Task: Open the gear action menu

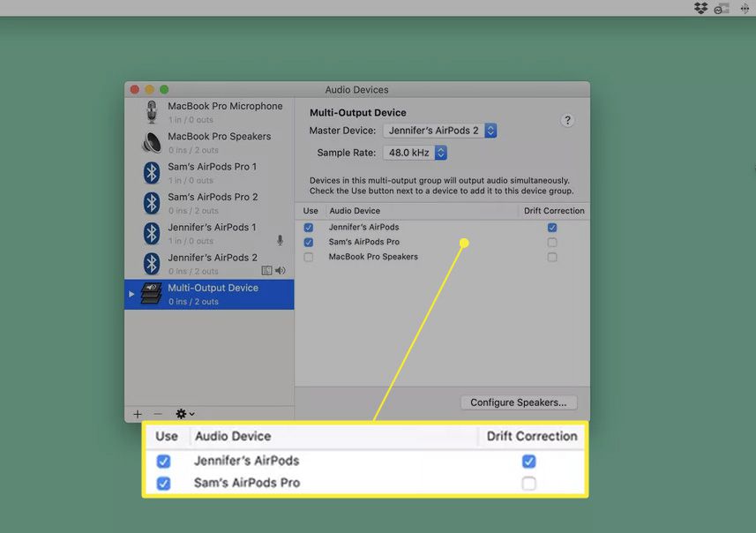Action: (x=184, y=414)
